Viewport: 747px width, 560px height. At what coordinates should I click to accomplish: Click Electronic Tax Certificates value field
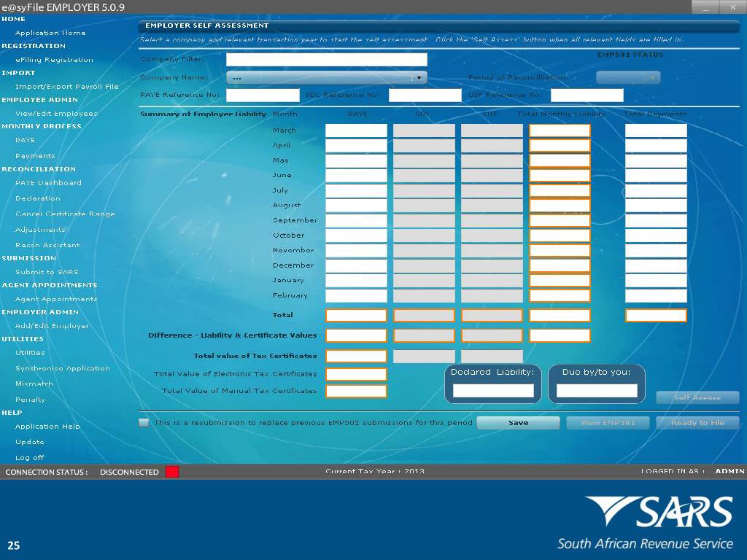pos(356,374)
